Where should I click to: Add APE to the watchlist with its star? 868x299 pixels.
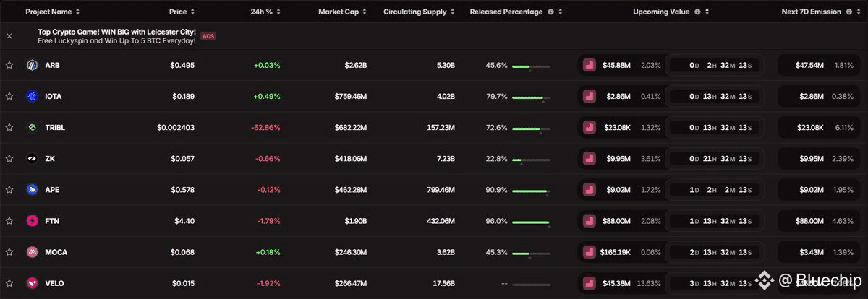(x=9, y=189)
